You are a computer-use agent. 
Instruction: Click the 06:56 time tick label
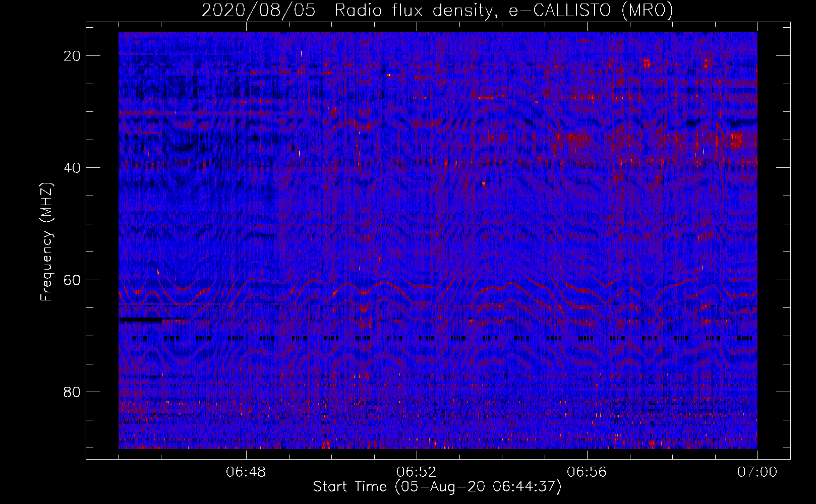587,472
